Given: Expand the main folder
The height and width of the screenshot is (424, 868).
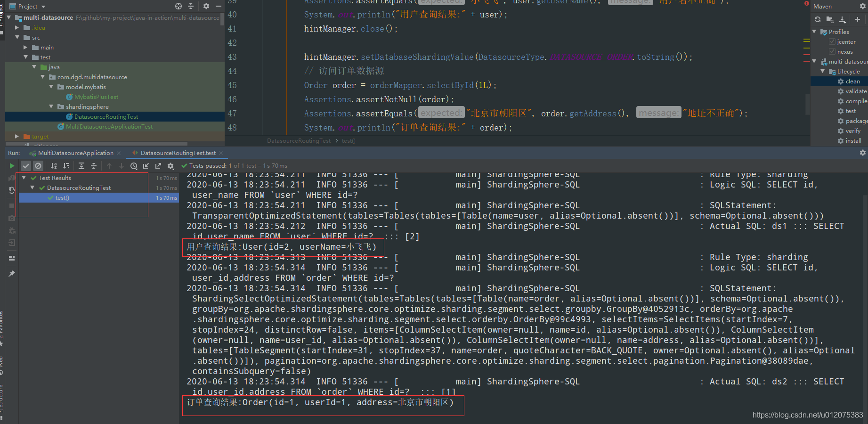Looking at the screenshot, I should pos(25,47).
